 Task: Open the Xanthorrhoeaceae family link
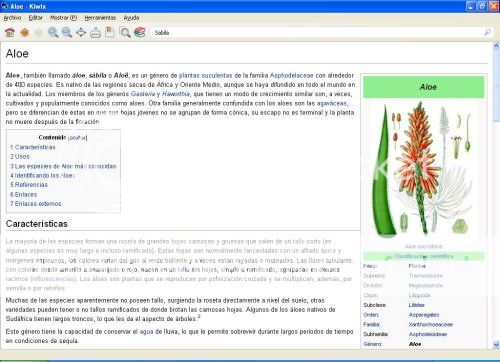pos(431,324)
